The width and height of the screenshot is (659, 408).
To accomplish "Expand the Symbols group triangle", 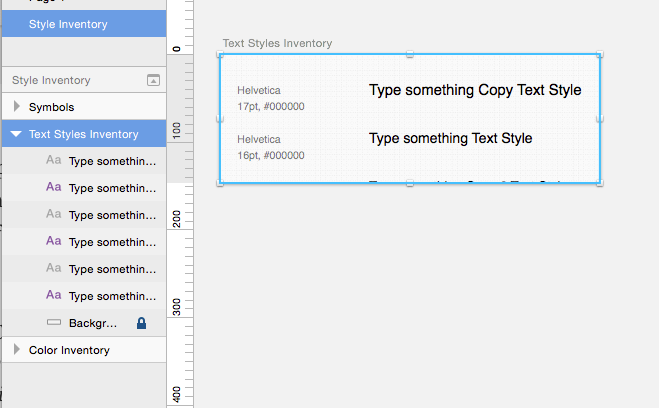I will click(16, 106).
